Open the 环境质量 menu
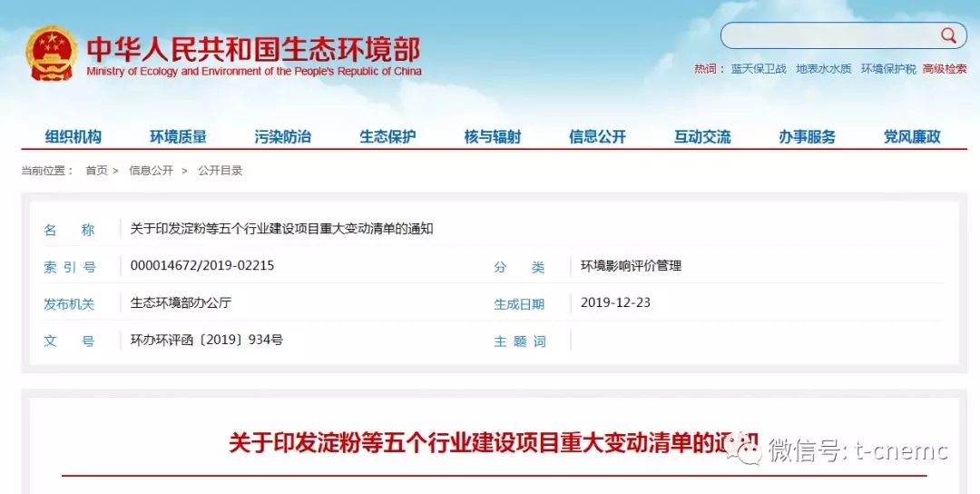The height and width of the screenshot is (494, 980). click(178, 137)
